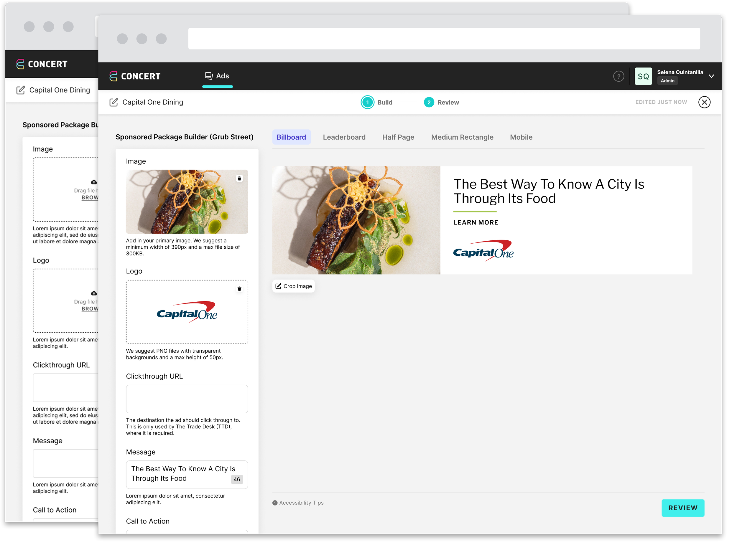Click the Image upload cloud icon in back window
Screen dimensions: 737x560
pyautogui.click(x=94, y=182)
